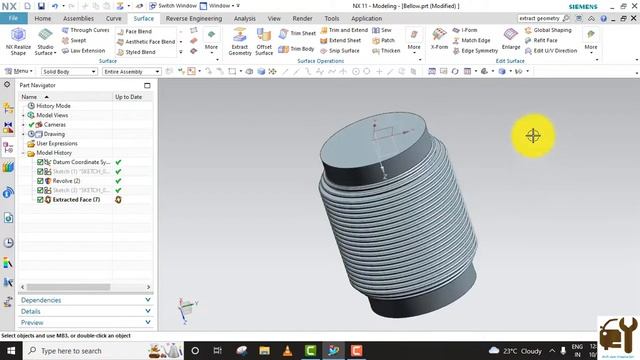Toggle the Sketch (3) checkbox

click(x=40, y=190)
